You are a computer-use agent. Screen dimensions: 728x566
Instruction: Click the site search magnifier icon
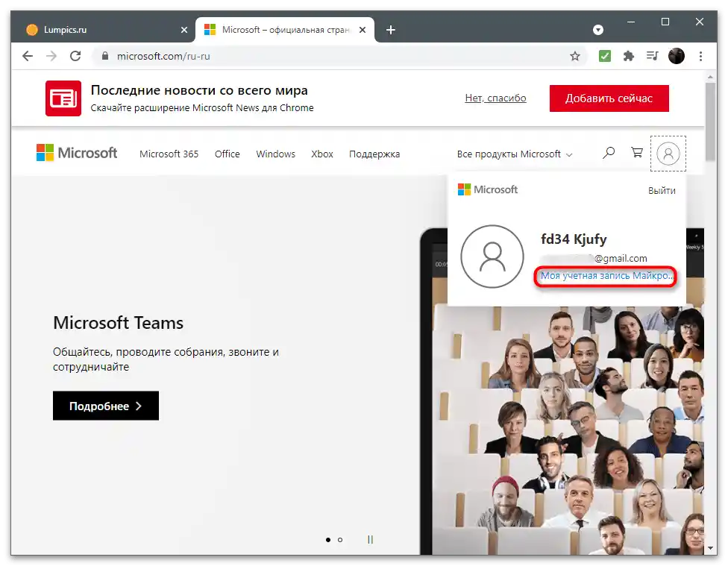(608, 153)
